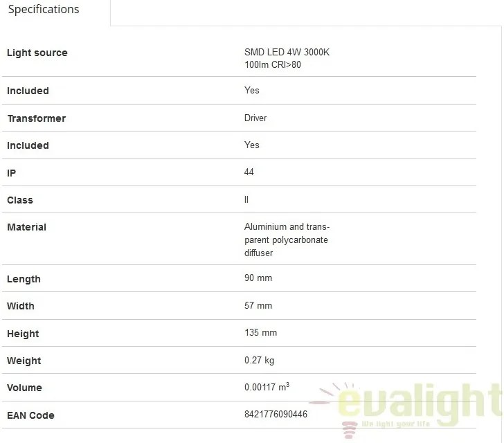
Task: Click the Class row label
Action: click(x=20, y=200)
